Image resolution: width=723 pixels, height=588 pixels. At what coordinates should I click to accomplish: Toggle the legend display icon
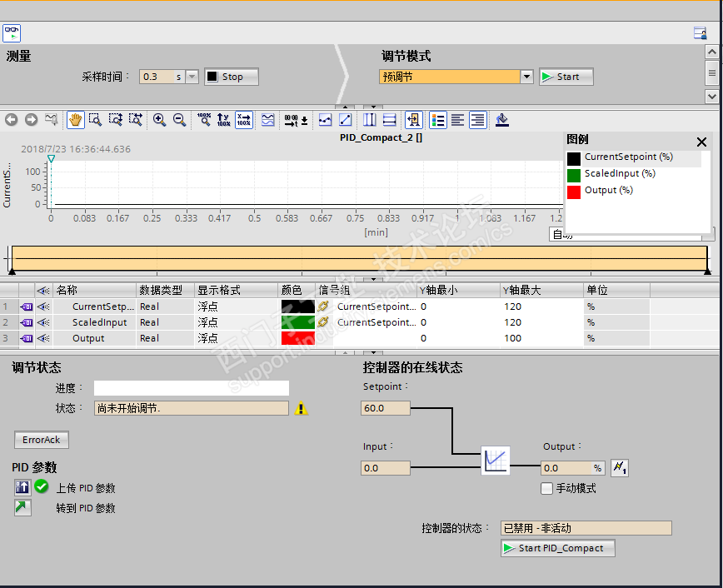(x=438, y=120)
